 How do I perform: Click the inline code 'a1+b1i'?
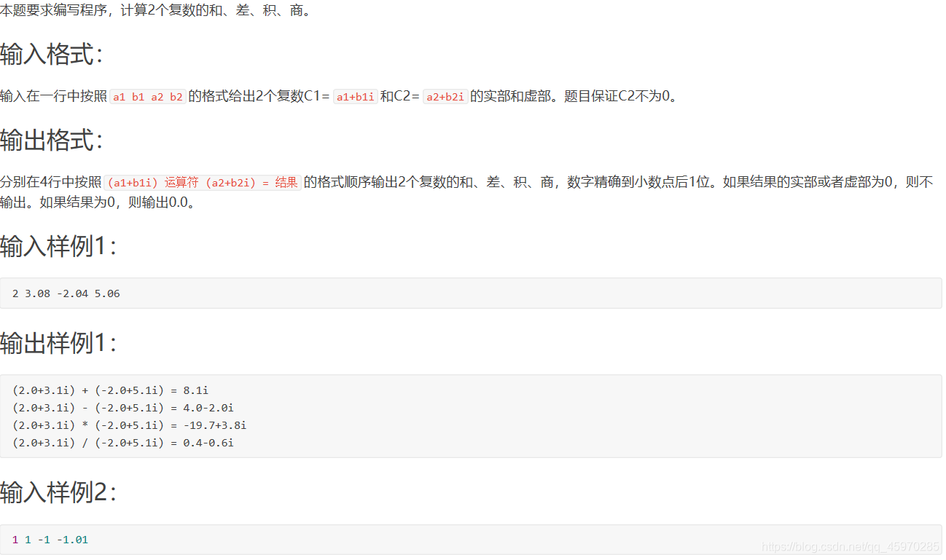pos(355,96)
